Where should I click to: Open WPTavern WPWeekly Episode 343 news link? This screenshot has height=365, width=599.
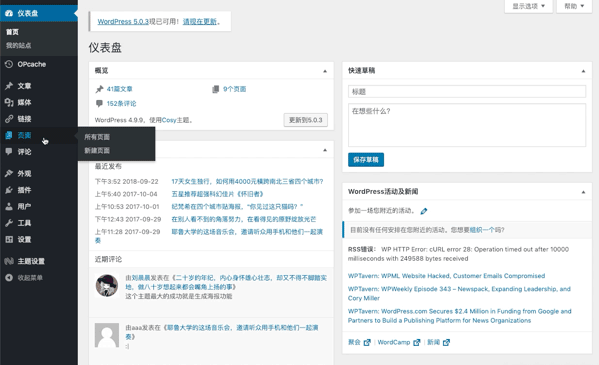coord(459,294)
